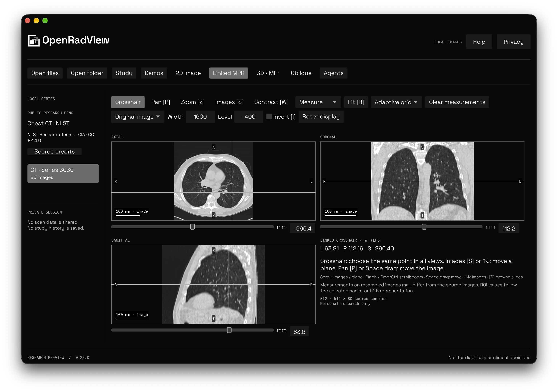Activate the Zoom [Z] tool
The height and width of the screenshot is (392, 558).
point(192,102)
